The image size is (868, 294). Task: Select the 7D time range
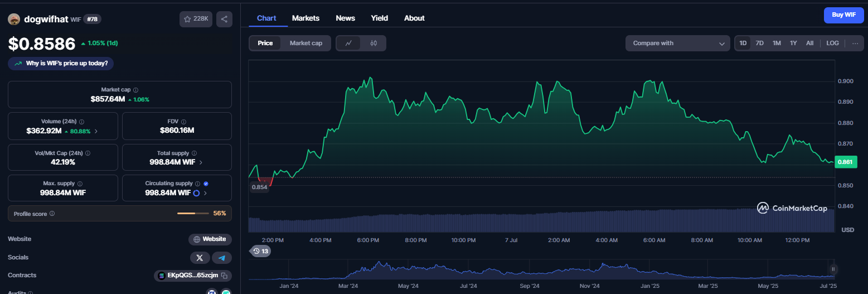(759, 43)
